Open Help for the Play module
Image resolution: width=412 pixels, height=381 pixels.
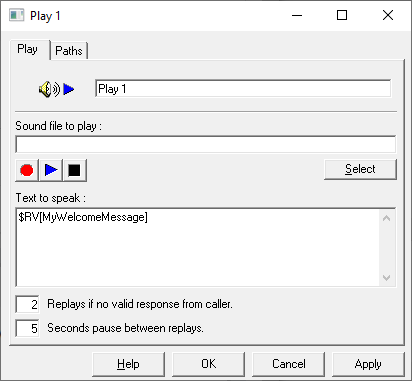[x=128, y=364]
